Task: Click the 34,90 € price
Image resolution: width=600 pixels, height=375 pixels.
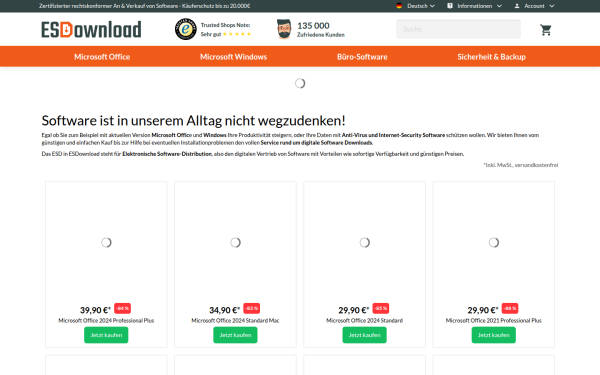Action: (x=225, y=310)
